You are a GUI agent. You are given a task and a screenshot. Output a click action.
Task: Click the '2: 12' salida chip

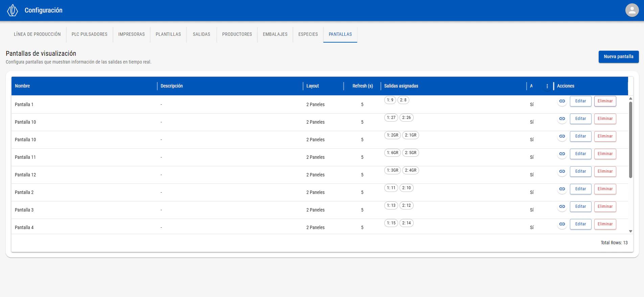pyautogui.click(x=407, y=205)
